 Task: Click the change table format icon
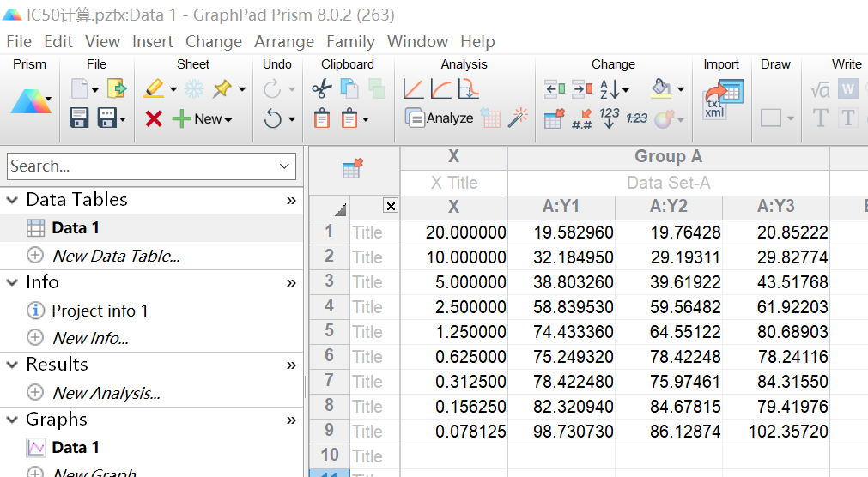(554, 118)
